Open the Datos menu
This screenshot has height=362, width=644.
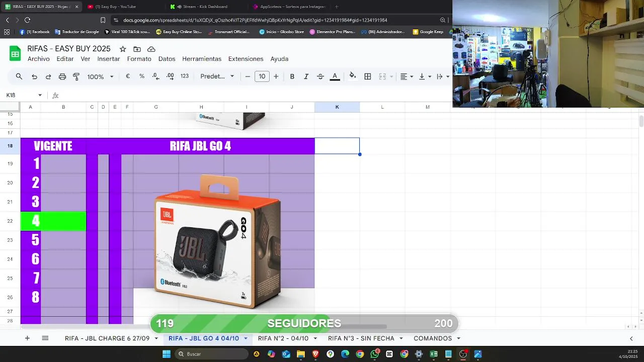pos(167,59)
